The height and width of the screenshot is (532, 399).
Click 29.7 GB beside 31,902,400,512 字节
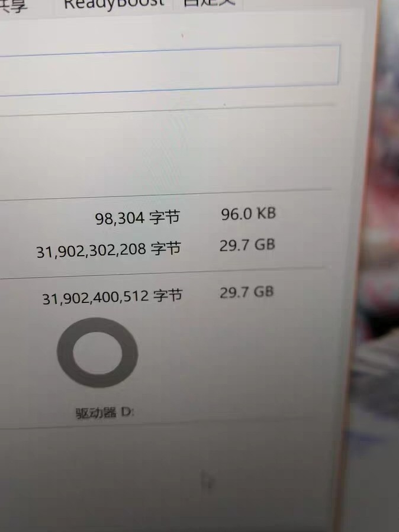click(x=246, y=292)
